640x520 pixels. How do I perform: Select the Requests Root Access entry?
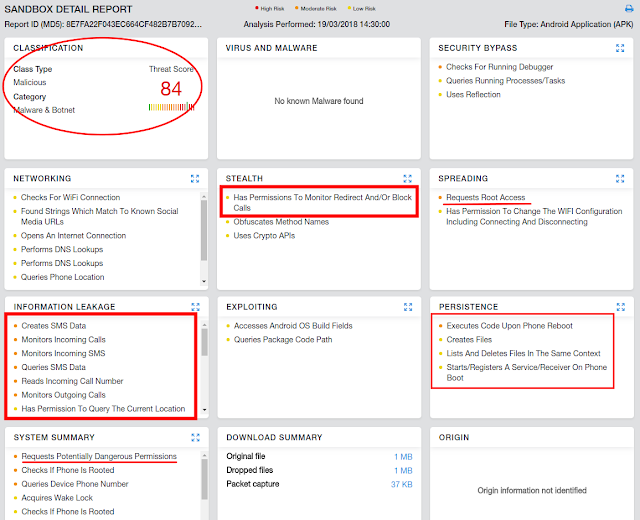[485, 198]
